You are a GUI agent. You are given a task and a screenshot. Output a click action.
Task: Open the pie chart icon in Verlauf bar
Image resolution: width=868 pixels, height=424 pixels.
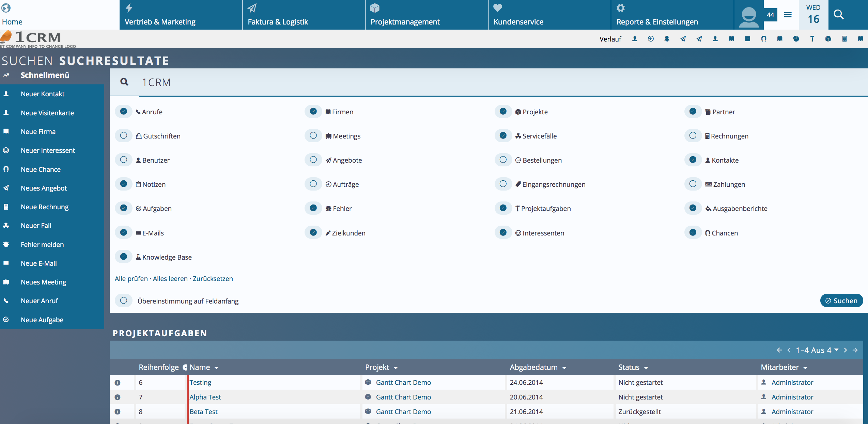[x=796, y=39]
